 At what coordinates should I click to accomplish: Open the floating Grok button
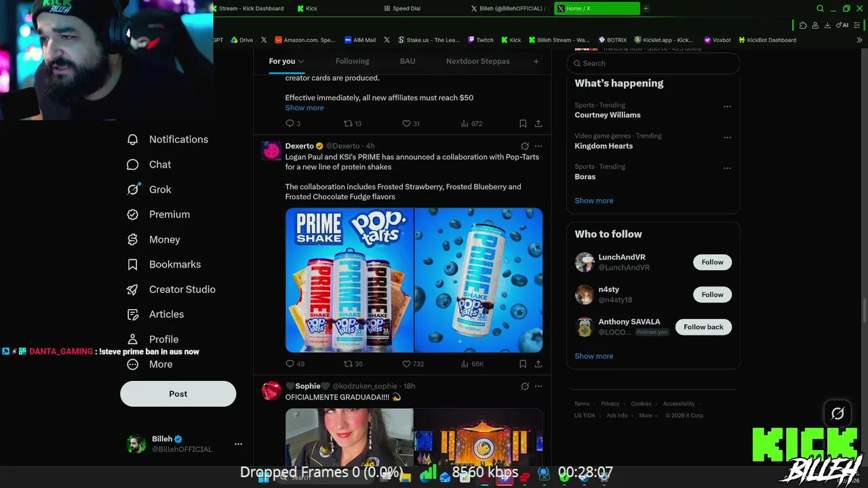click(x=837, y=413)
